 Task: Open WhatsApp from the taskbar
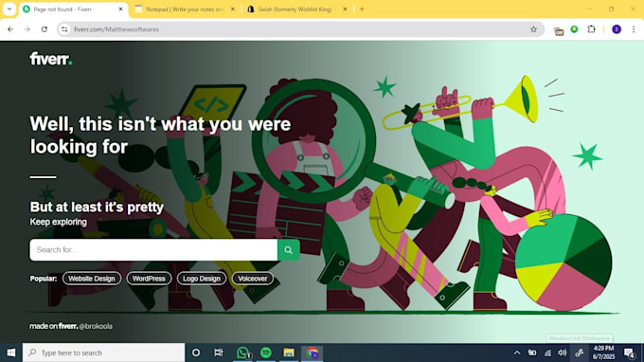(242, 353)
